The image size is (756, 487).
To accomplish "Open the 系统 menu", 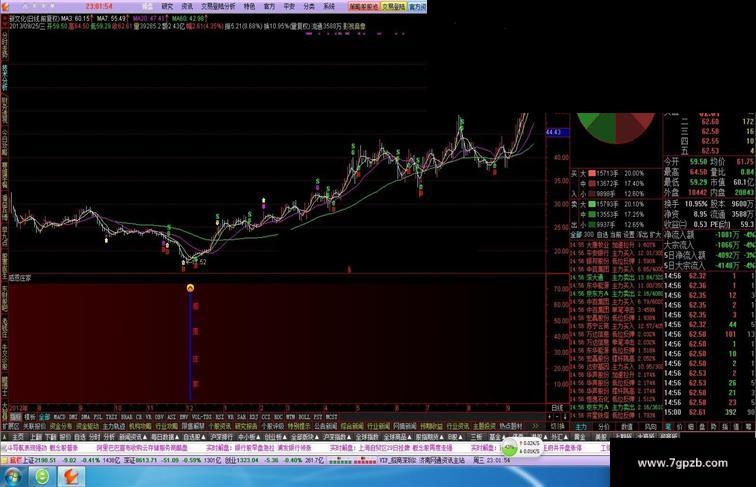I will click(x=329, y=6).
